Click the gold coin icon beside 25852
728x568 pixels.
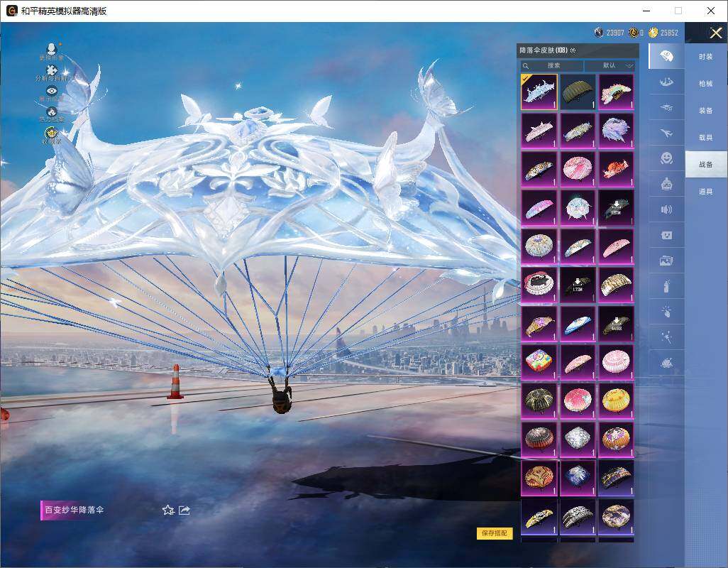(653, 32)
